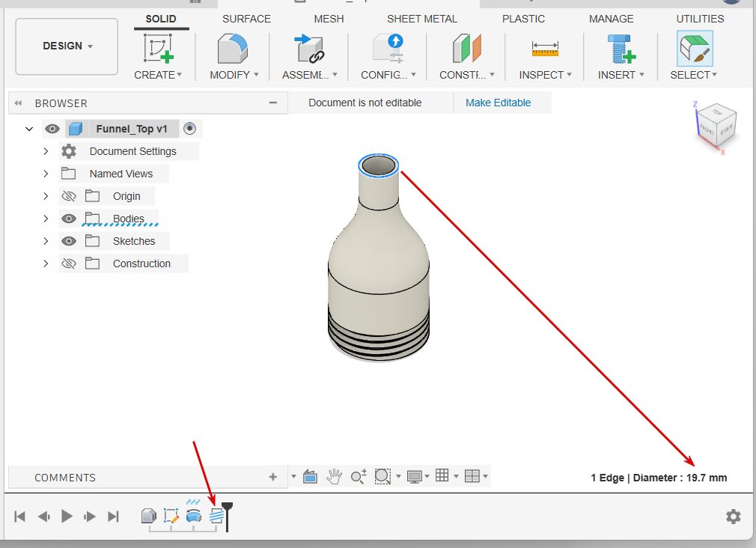Jump to timeline beginning

click(19, 517)
